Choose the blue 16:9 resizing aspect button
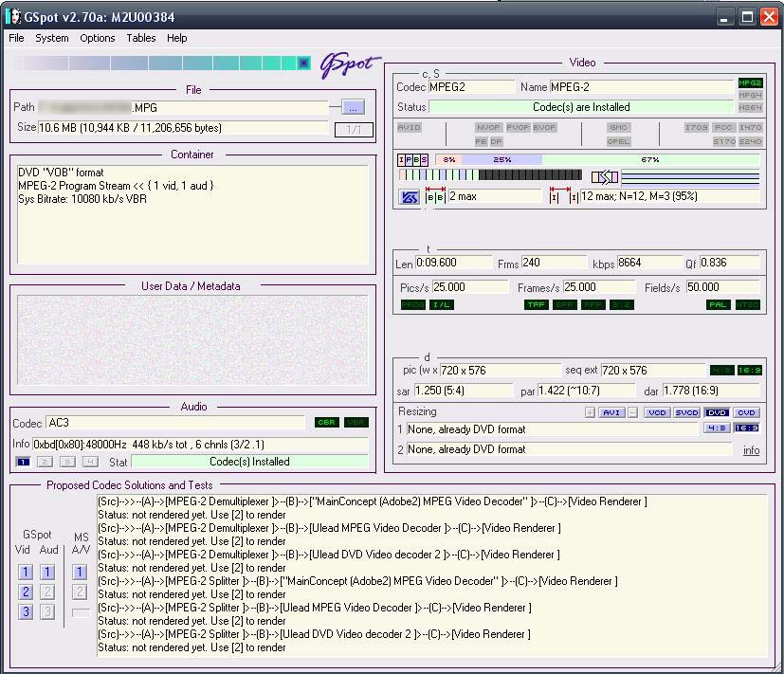 click(x=746, y=428)
